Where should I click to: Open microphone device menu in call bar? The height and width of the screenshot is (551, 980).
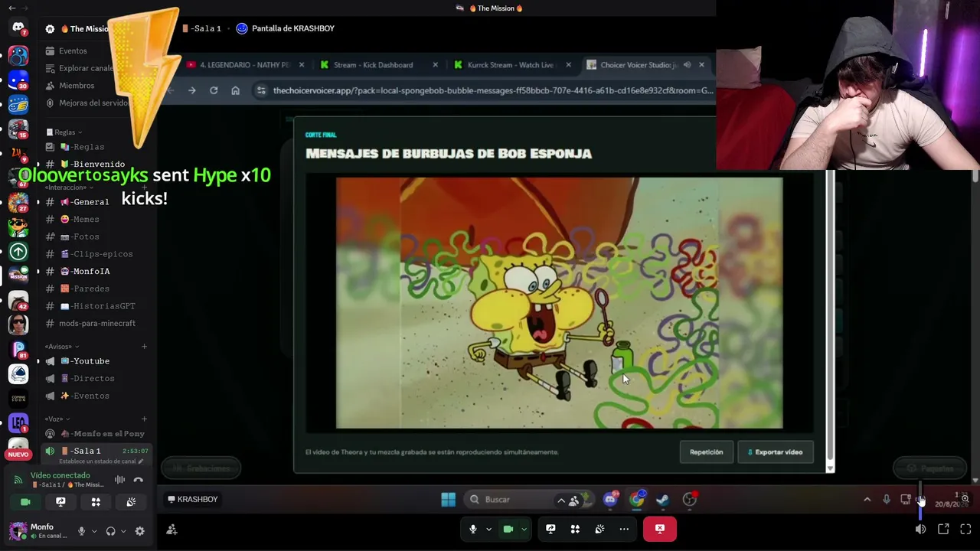pos(488,529)
